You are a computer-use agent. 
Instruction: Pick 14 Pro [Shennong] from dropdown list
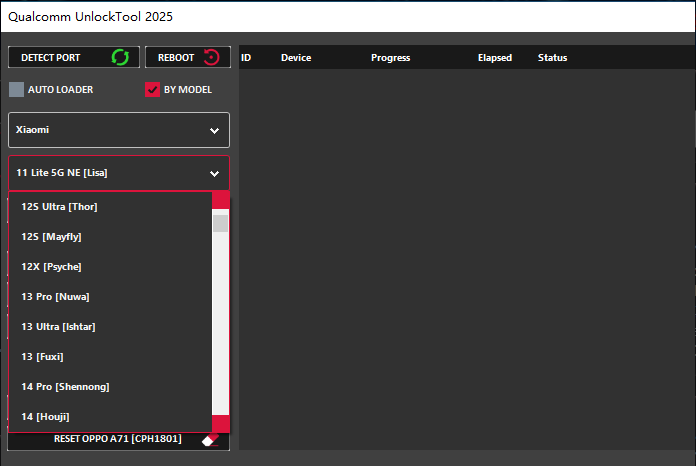point(66,387)
